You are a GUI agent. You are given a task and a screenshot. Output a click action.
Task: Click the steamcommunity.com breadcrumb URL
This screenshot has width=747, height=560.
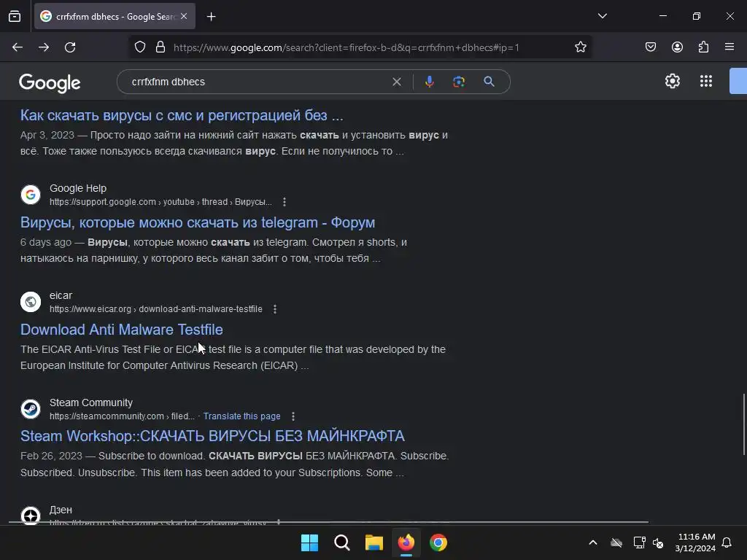pos(122,416)
